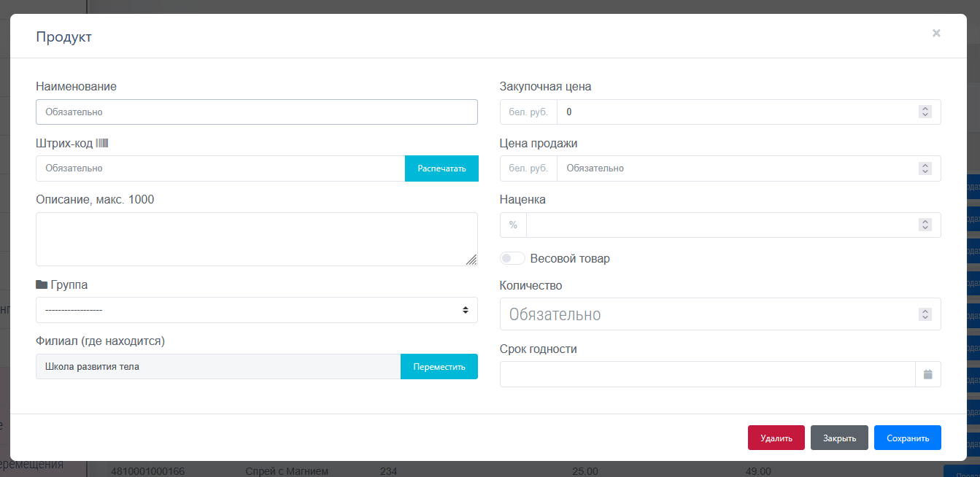Image resolution: width=980 pixels, height=477 pixels.
Task: Click the gray Закрыть button
Action: point(839,438)
